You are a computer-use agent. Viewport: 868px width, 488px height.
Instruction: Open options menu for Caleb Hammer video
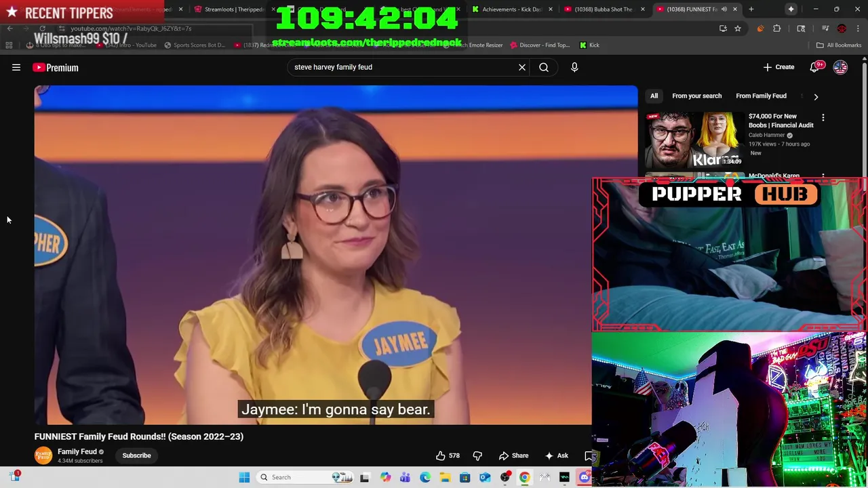[823, 118]
